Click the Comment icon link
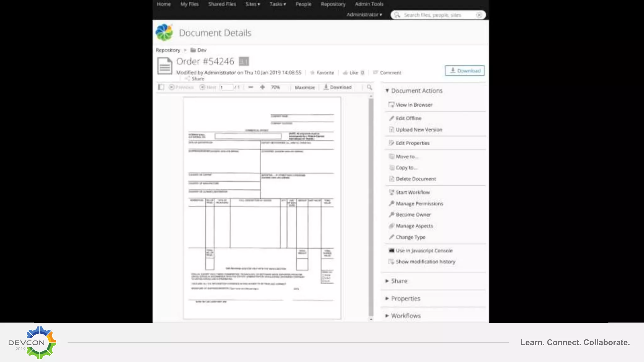 [x=375, y=73]
